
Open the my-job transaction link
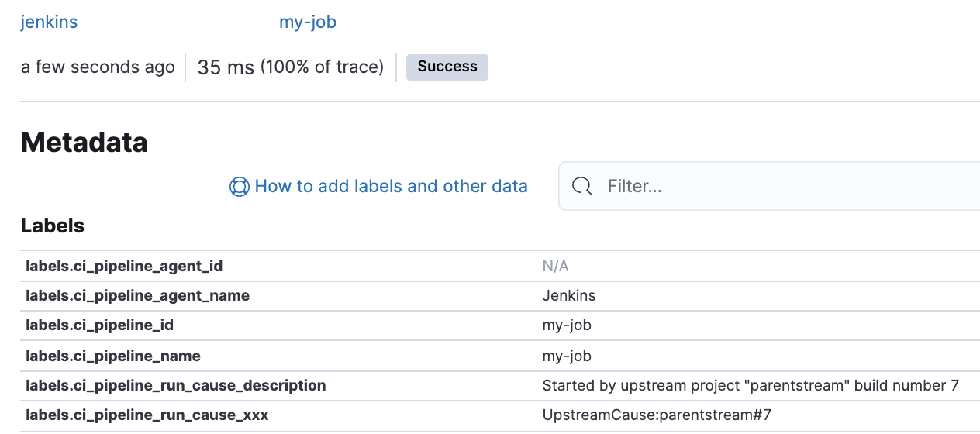click(308, 22)
